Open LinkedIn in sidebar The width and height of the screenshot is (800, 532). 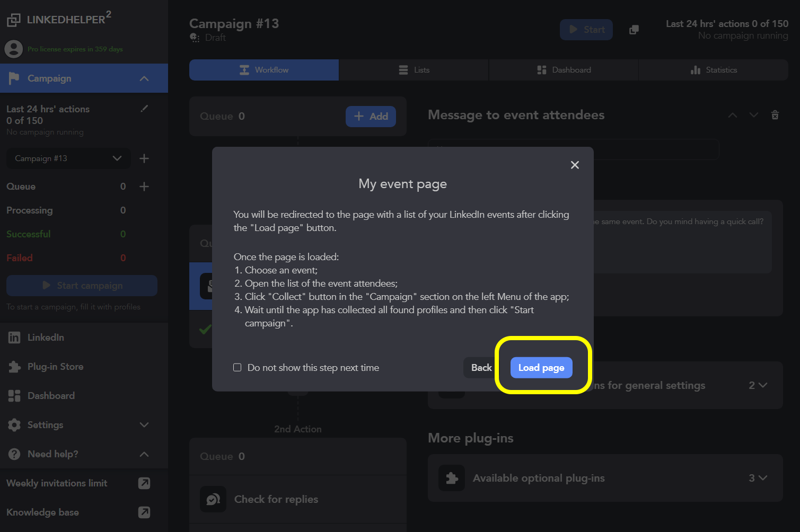(x=84, y=338)
